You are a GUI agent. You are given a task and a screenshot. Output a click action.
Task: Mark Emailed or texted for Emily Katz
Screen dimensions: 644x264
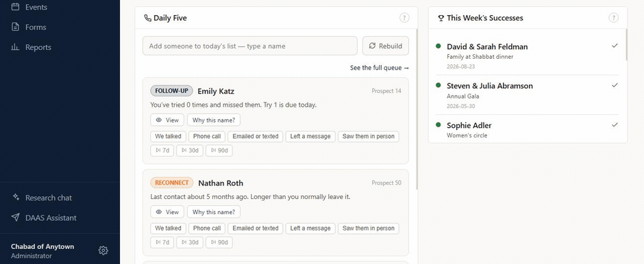click(256, 137)
